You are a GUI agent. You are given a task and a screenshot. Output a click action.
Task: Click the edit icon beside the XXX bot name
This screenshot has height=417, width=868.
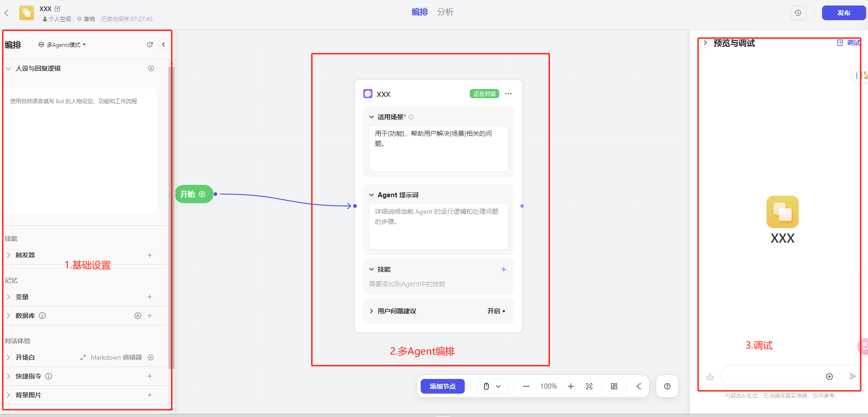[57, 9]
